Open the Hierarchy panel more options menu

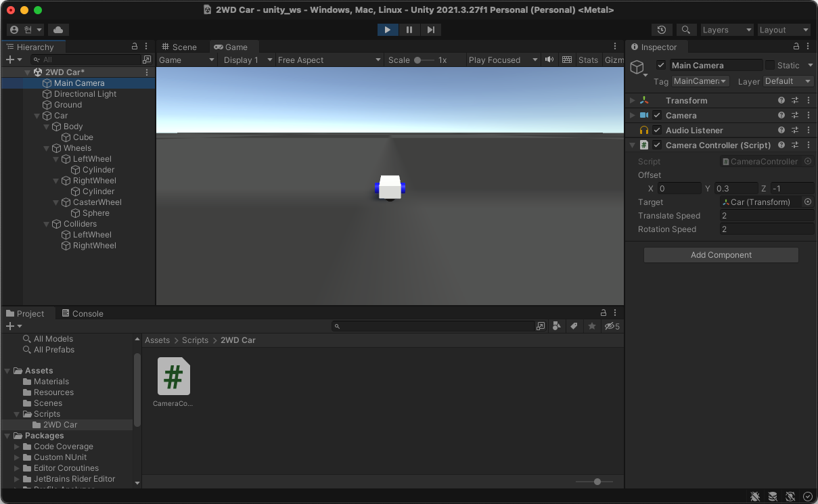pos(146,46)
